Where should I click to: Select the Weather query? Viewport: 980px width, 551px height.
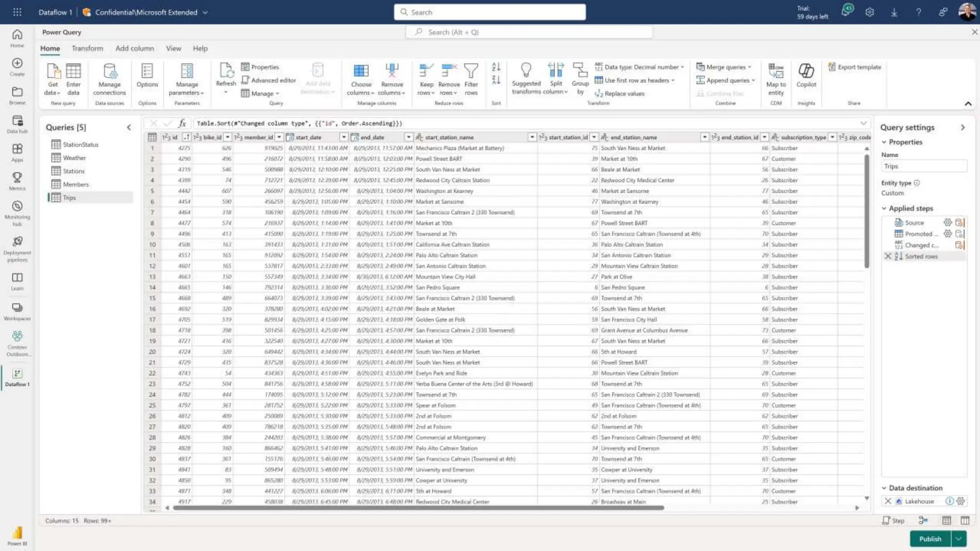(x=74, y=158)
